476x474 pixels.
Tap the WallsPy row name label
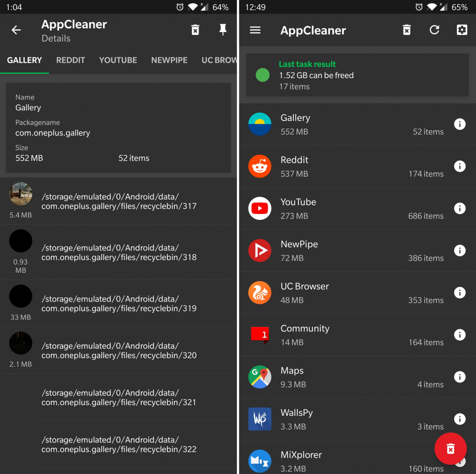point(297,413)
